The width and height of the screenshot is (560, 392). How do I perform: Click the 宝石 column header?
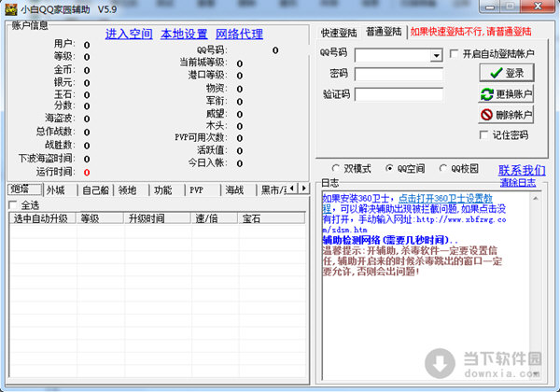(x=272, y=218)
